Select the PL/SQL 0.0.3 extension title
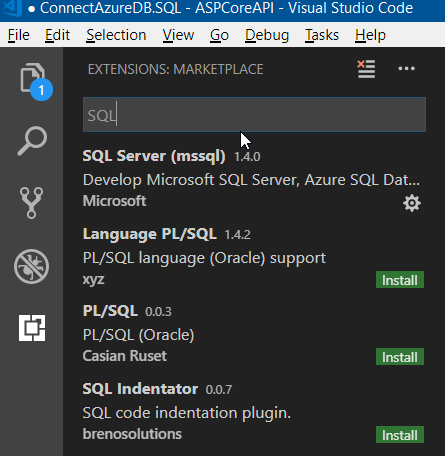445x456 pixels. tap(110, 311)
